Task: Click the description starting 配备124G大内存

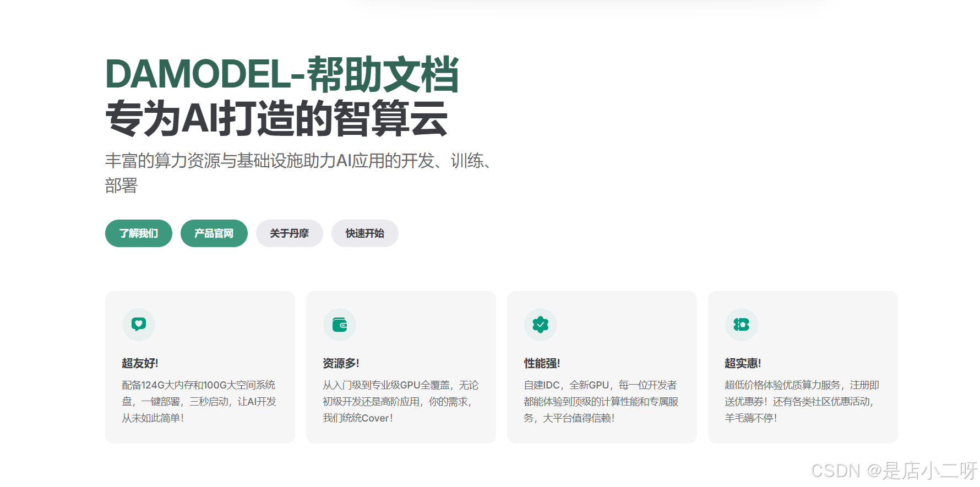Action: tap(199, 401)
